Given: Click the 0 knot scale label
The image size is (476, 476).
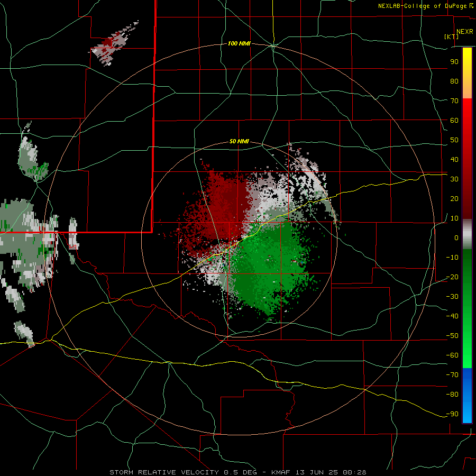Looking at the screenshot, I should tap(456, 238).
